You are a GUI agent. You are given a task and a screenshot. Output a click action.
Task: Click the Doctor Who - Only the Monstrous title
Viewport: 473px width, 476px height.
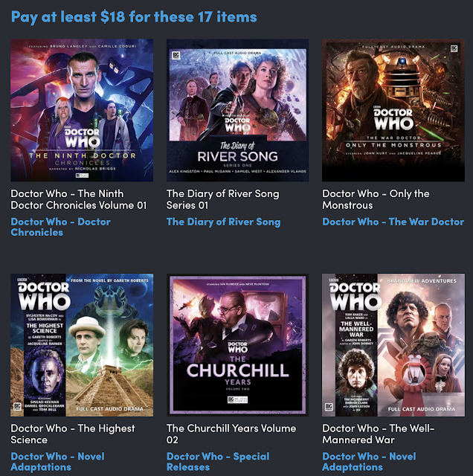pyautogui.click(x=376, y=199)
